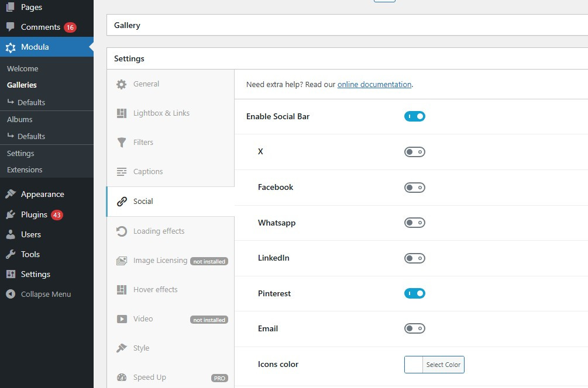This screenshot has width=588, height=388.
Task: Click the Captions lines icon
Action: (121, 172)
